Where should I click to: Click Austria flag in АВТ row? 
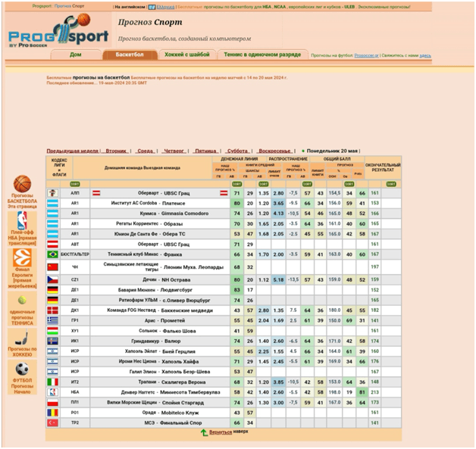point(52,244)
